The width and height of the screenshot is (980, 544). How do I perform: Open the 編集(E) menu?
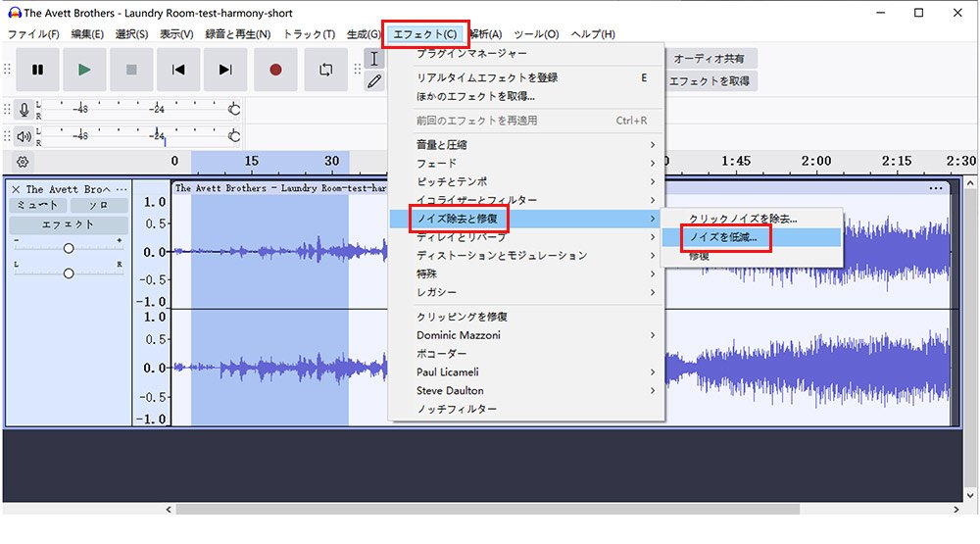pyautogui.click(x=87, y=33)
